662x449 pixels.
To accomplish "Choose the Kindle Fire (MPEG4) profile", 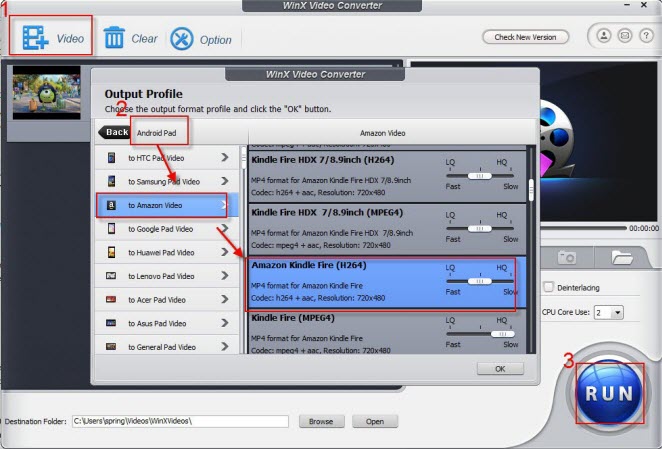I will 387,332.
